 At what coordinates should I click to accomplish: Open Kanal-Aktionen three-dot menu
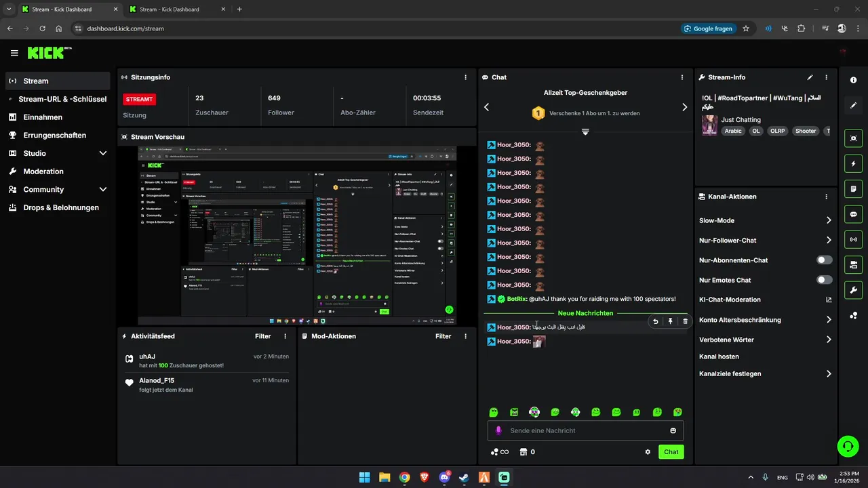pyautogui.click(x=826, y=197)
